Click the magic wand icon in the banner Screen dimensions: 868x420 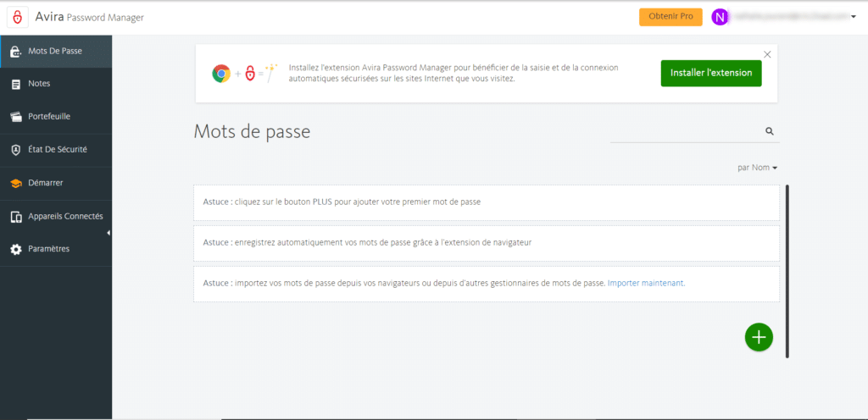click(271, 74)
